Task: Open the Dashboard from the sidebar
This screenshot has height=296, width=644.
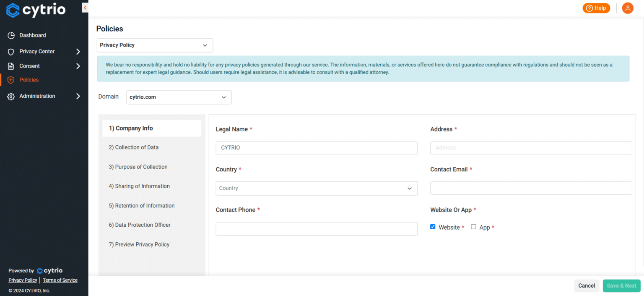Action: coord(34,35)
